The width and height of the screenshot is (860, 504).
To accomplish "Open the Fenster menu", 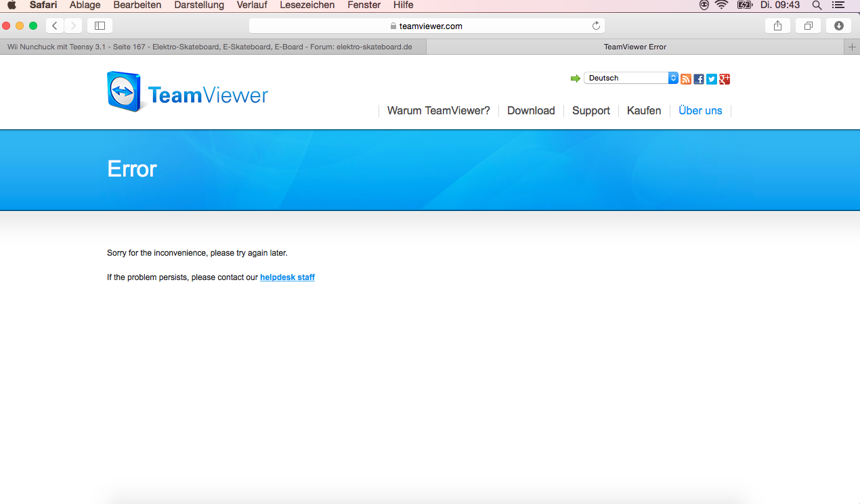I will 364,5.
